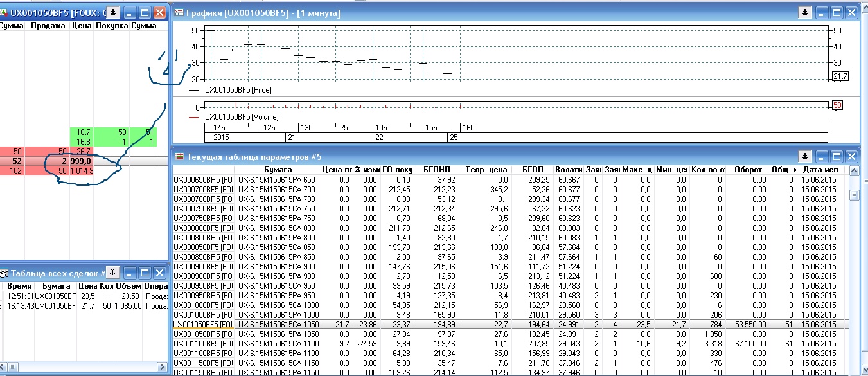This screenshot has height=376, width=868.
Task: Click the 21,7 current price label on the chart
Action: (x=840, y=76)
